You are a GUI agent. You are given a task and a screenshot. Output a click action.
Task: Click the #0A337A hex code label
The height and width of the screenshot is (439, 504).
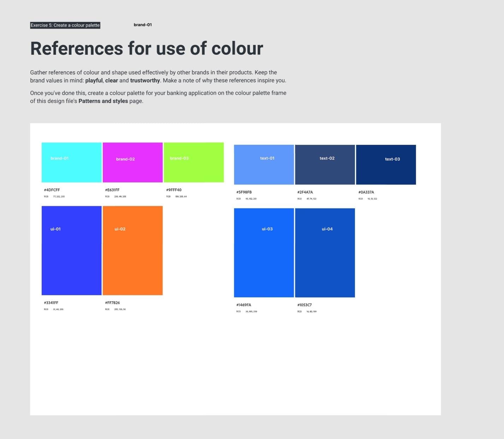point(366,192)
